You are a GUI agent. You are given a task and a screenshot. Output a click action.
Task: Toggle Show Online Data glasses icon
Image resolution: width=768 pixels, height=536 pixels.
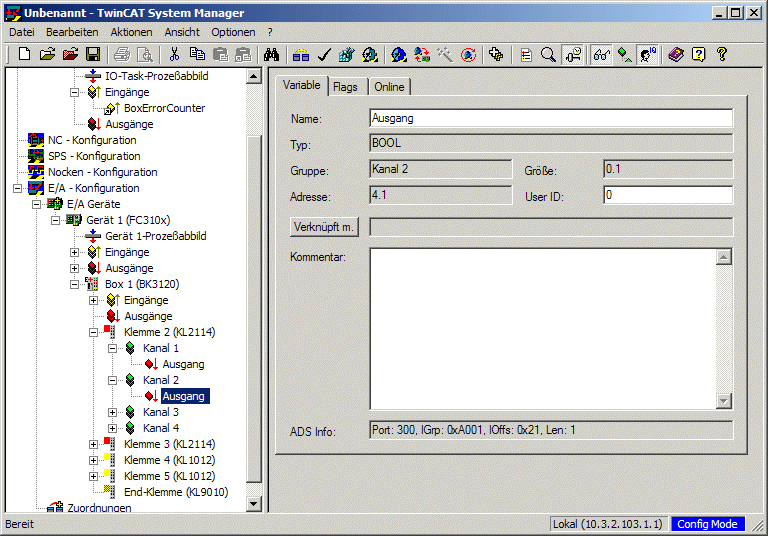point(602,54)
